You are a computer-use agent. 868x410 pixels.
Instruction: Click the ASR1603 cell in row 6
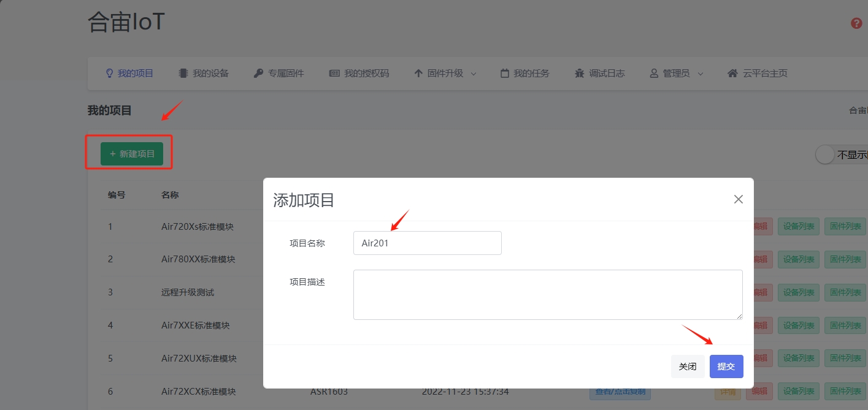point(329,392)
